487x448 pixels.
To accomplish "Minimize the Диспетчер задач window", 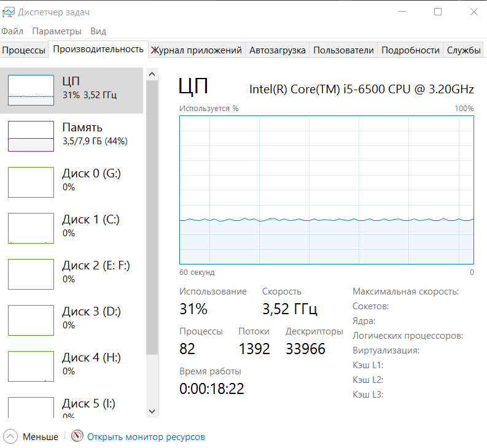I will (x=402, y=12).
